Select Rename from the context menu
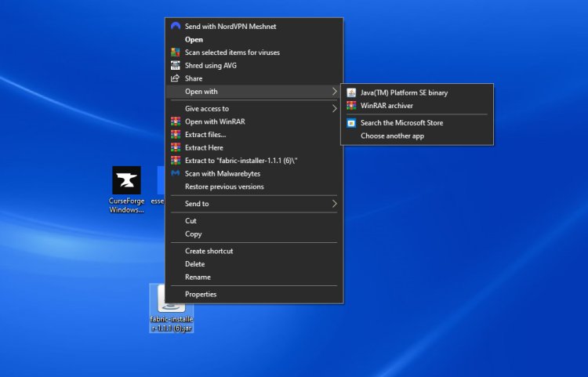The width and height of the screenshot is (588, 377). click(x=198, y=277)
